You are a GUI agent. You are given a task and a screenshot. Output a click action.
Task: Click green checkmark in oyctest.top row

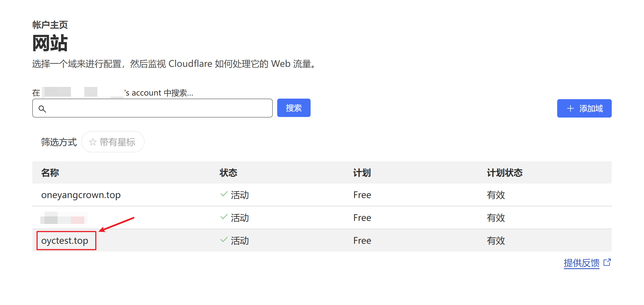pyautogui.click(x=224, y=240)
